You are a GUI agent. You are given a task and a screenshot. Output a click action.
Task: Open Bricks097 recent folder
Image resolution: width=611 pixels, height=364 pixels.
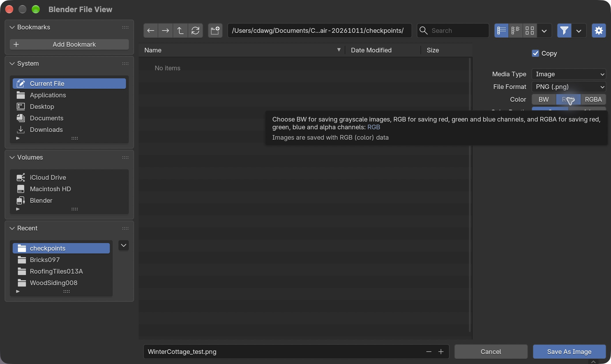61,260
